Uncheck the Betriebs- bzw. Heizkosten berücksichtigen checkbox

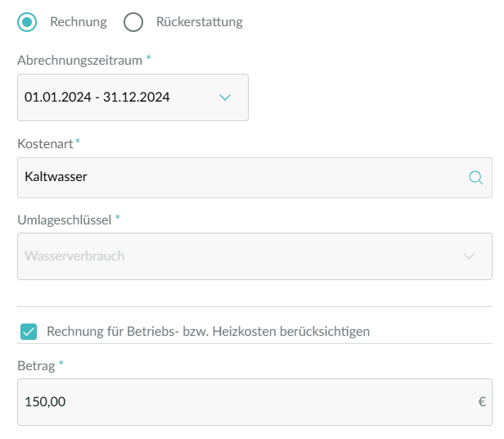point(29,332)
